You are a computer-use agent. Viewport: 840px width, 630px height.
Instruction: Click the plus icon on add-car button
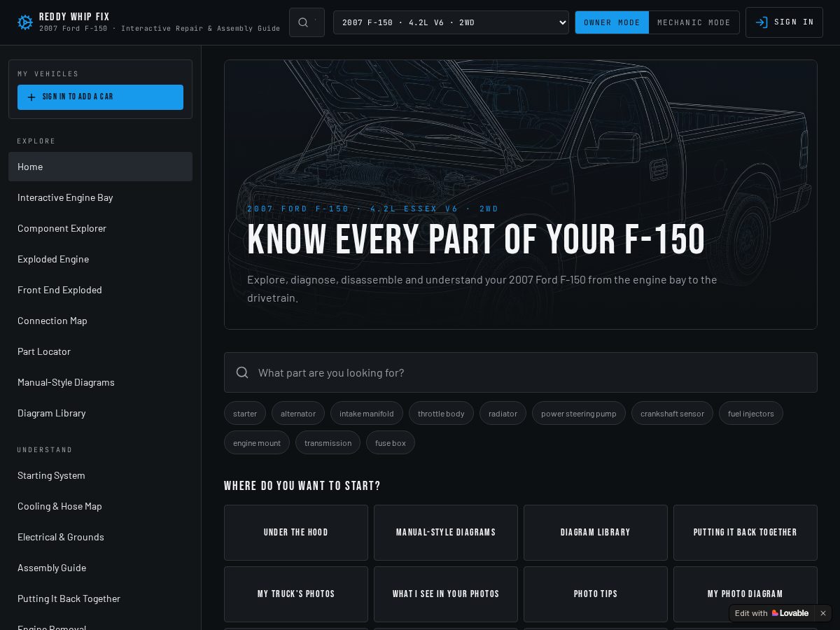(x=31, y=97)
